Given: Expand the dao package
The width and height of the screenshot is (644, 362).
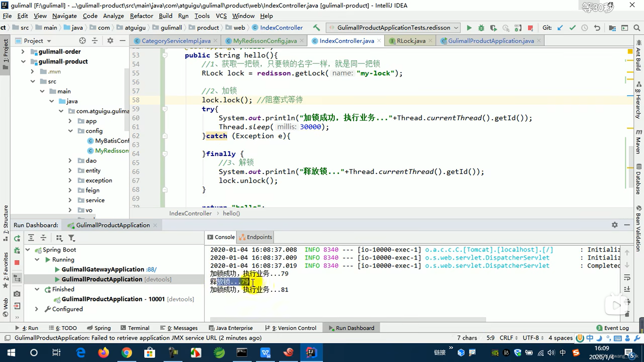Looking at the screenshot, I should pos(70,161).
